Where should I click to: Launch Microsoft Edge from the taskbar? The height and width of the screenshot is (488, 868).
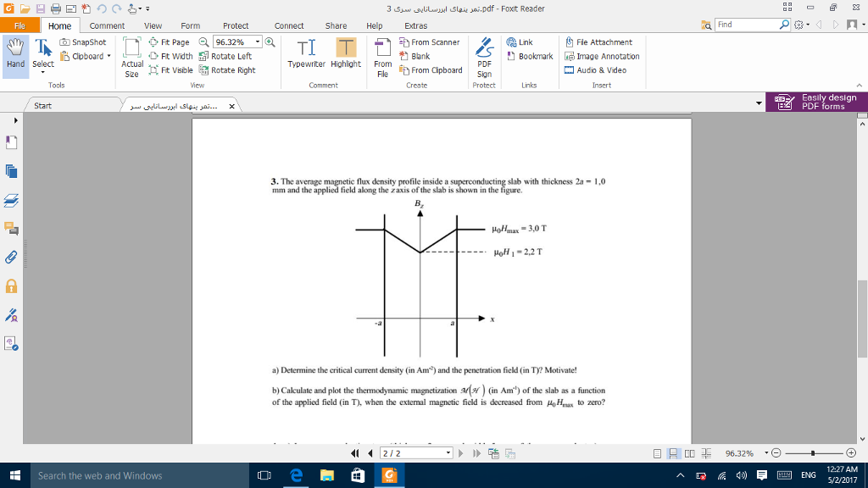pos(296,476)
